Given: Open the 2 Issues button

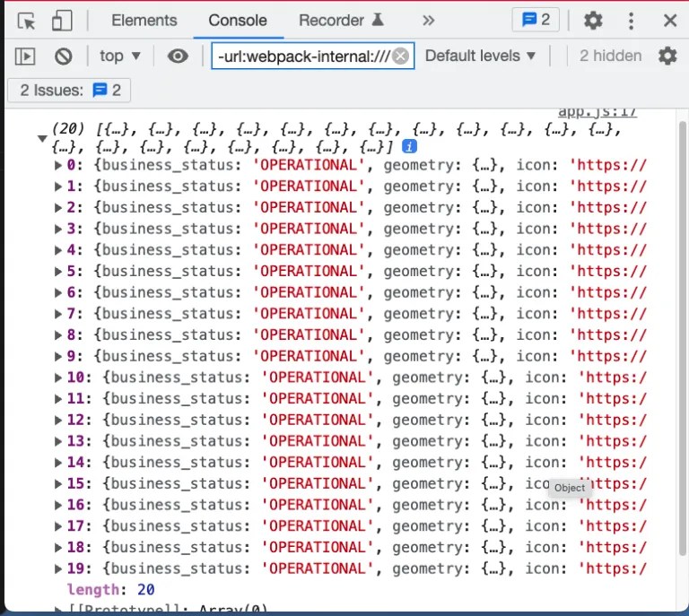Looking at the screenshot, I should click(69, 91).
